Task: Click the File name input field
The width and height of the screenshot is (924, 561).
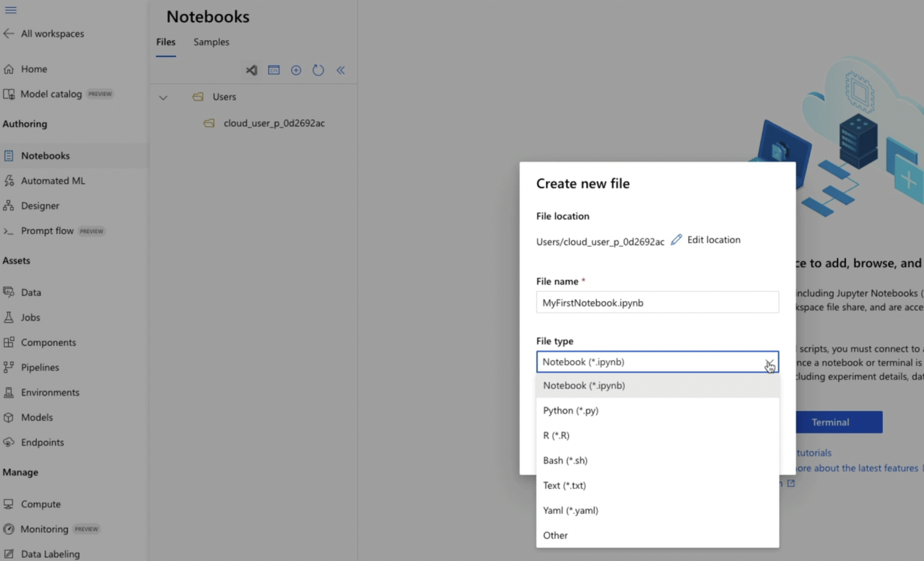Action: pyautogui.click(x=657, y=303)
